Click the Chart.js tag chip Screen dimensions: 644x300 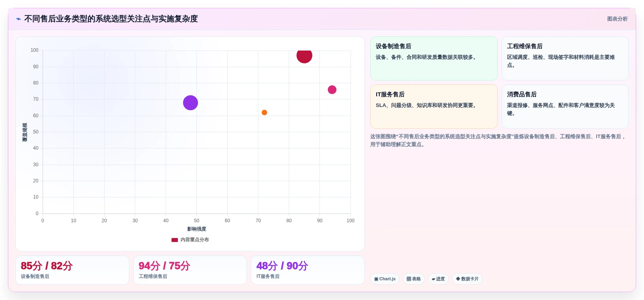385,279
